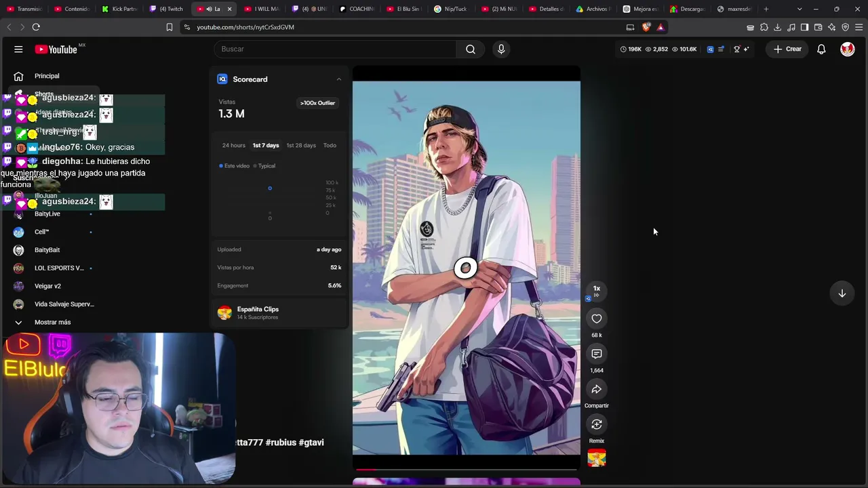Click the address bar URL

tap(245, 27)
